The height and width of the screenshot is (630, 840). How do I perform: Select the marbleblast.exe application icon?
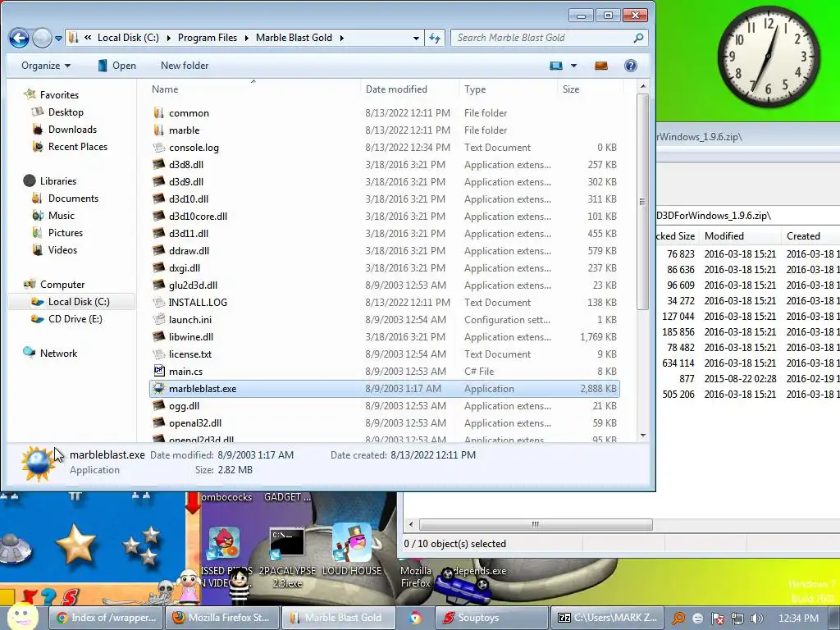pos(158,388)
